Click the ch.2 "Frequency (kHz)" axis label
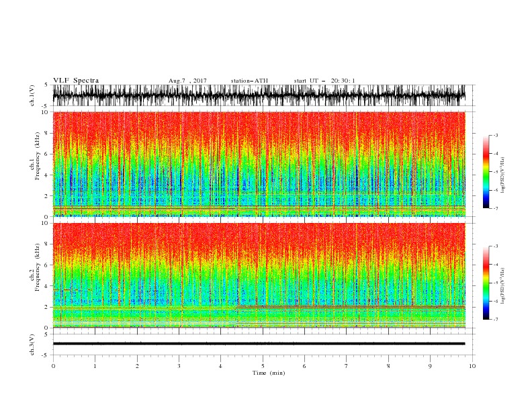 point(38,267)
